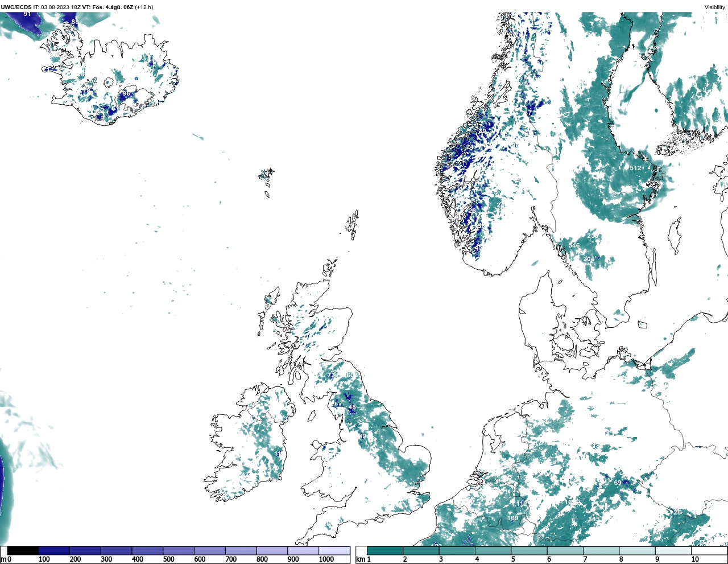Viewport: 728px width, 564px height.
Task: Click the '48' value in northern England
Action: 352,407
